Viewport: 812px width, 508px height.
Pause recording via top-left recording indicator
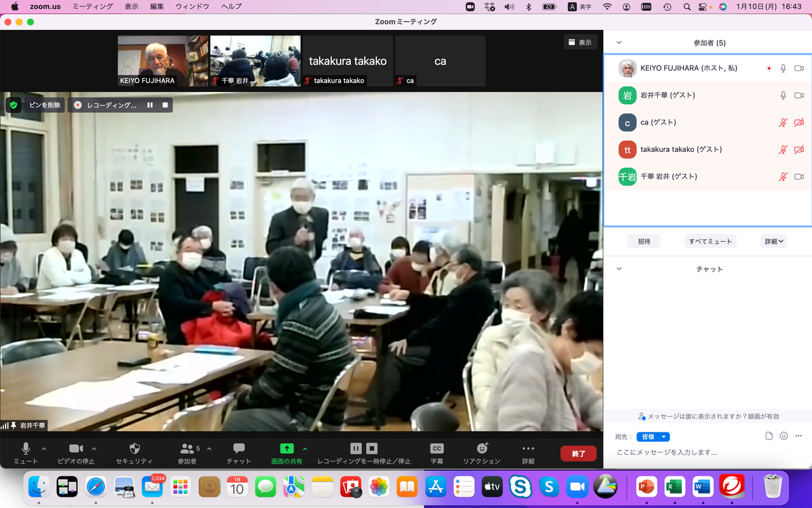coord(150,105)
